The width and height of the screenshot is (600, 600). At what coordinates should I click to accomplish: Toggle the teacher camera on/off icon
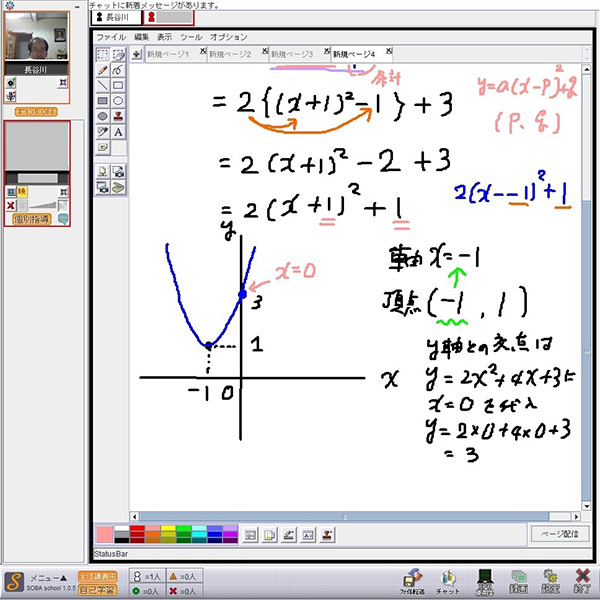[x=11, y=83]
